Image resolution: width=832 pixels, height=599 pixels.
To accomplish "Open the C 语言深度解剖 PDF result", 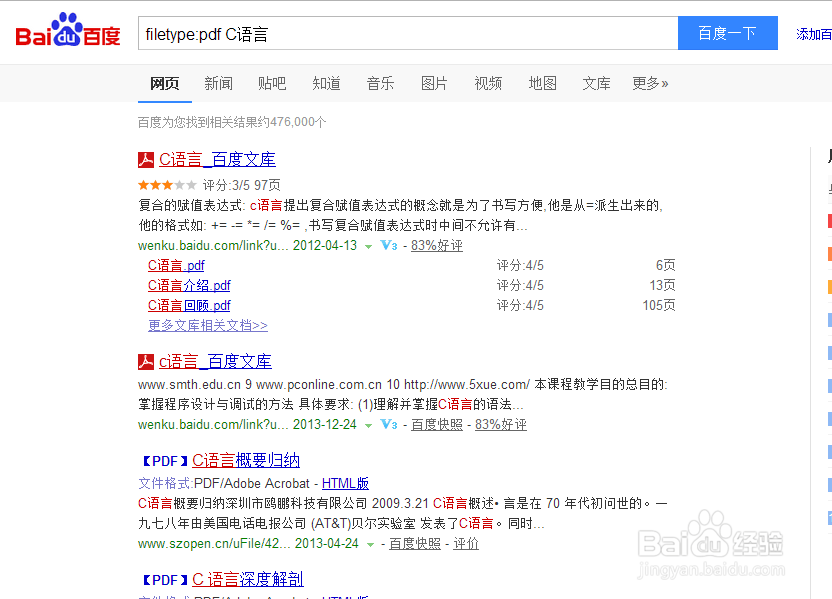I will pos(248,579).
